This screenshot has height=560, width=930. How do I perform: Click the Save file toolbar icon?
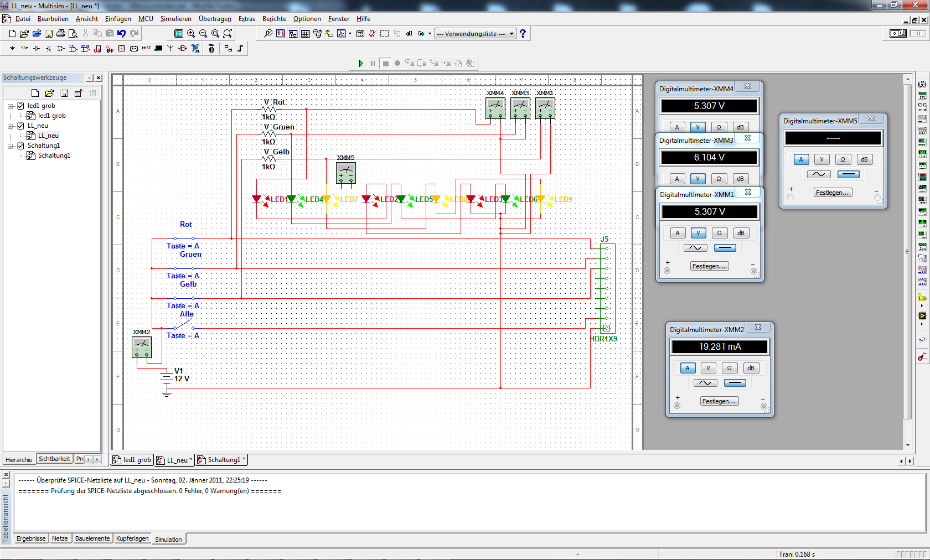coord(49,34)
